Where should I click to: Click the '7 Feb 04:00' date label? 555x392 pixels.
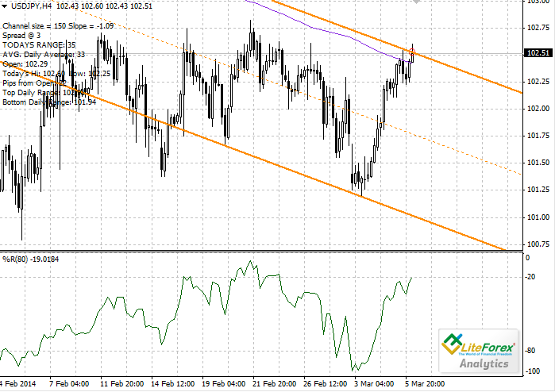69,384
